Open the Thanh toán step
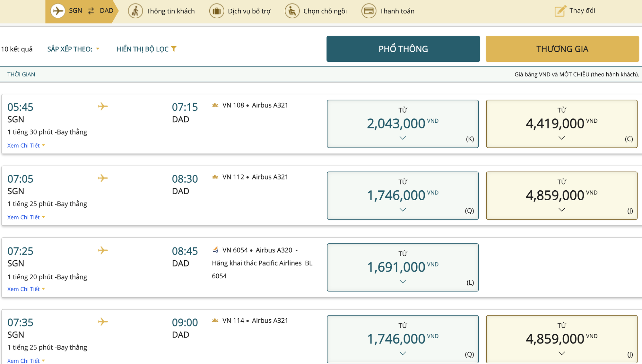Image resolution: width=642 pixels, height=364 pixels. (x=388, y=11)
